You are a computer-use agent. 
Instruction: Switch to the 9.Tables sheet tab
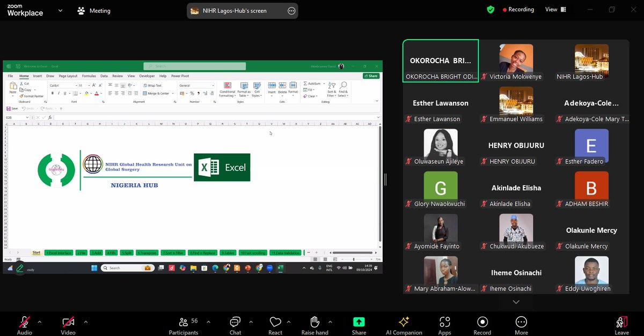228,253
